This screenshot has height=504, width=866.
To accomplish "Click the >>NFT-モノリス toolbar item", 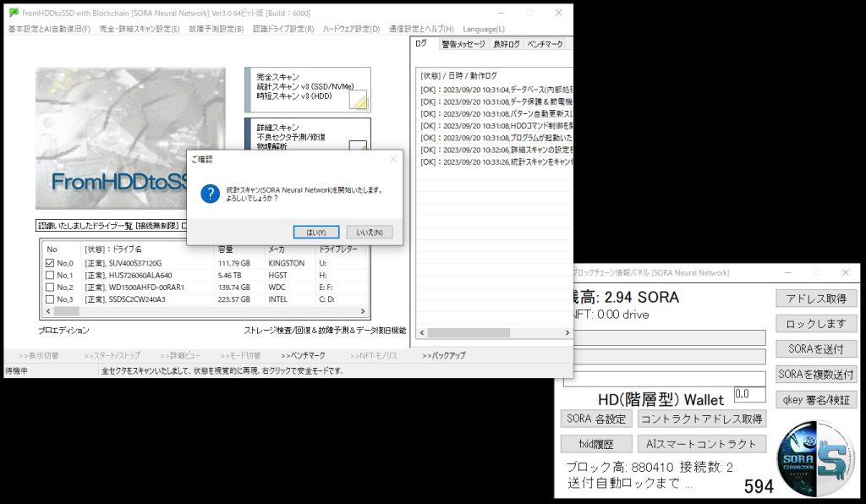I will click(373, 356).
